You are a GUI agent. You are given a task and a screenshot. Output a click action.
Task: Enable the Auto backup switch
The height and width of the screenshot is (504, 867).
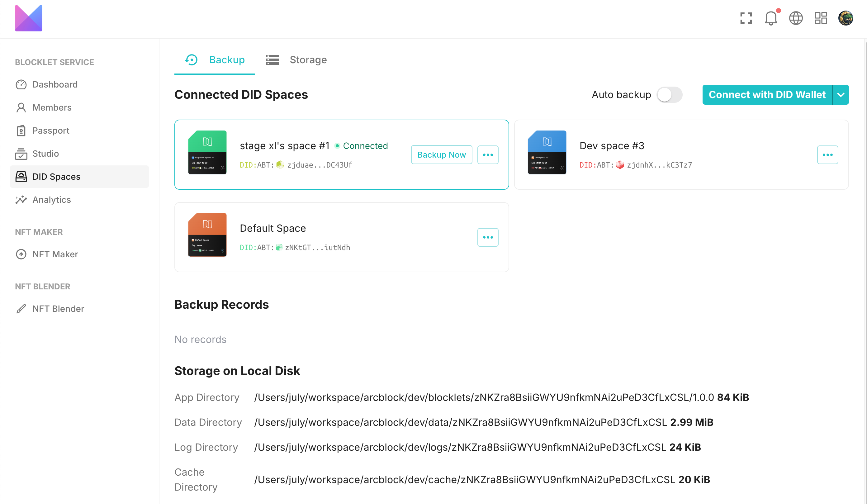(669, 95)
